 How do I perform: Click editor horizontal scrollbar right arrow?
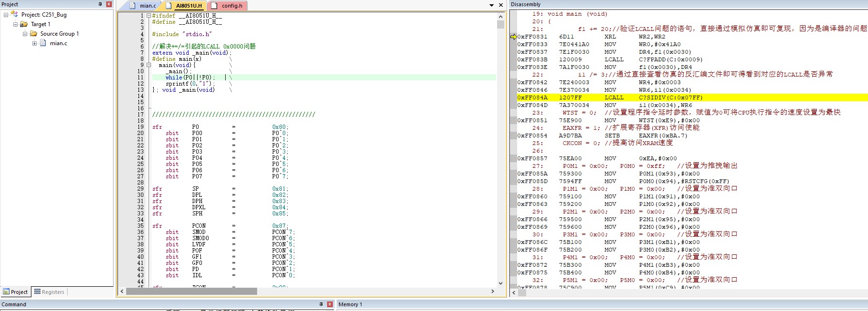pos(492,291)
